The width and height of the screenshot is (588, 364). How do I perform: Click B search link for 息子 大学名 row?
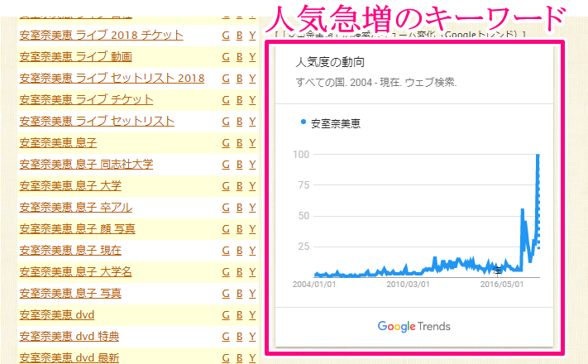pos(240,271)
